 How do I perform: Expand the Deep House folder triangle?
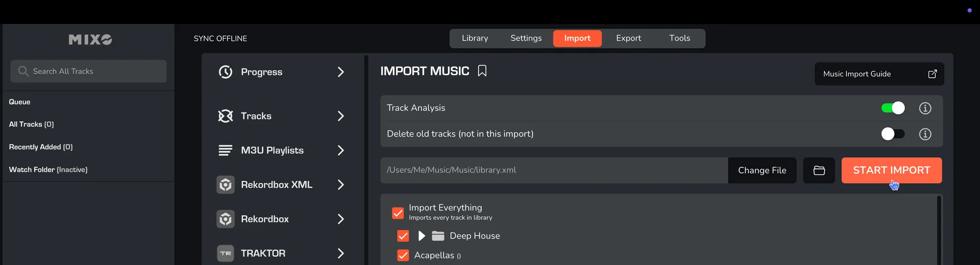pos(421,236)
